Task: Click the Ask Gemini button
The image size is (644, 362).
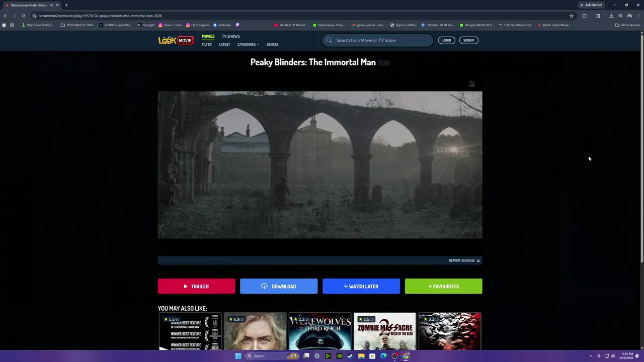Action: [x=591, y=5]
